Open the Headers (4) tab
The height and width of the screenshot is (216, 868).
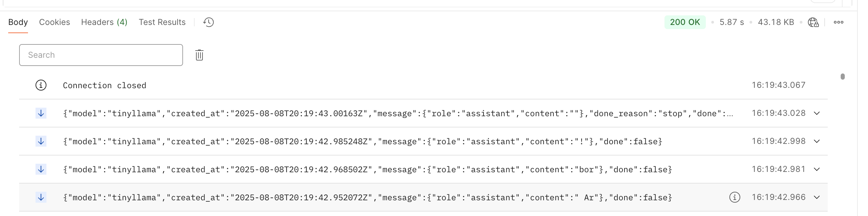point(104,22)
